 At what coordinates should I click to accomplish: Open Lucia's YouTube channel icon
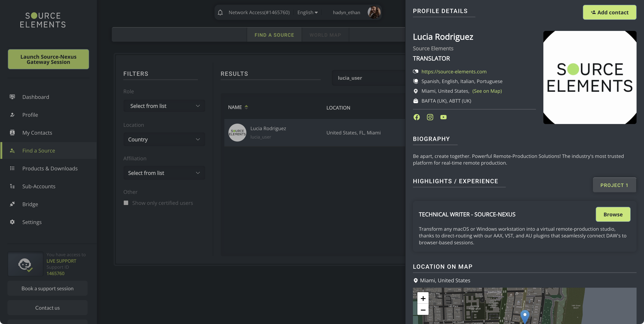tap(443, 117)
